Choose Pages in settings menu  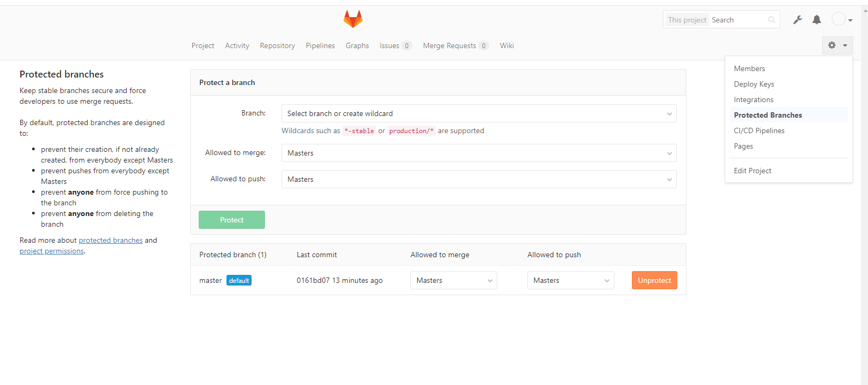(x=788, y=146)
